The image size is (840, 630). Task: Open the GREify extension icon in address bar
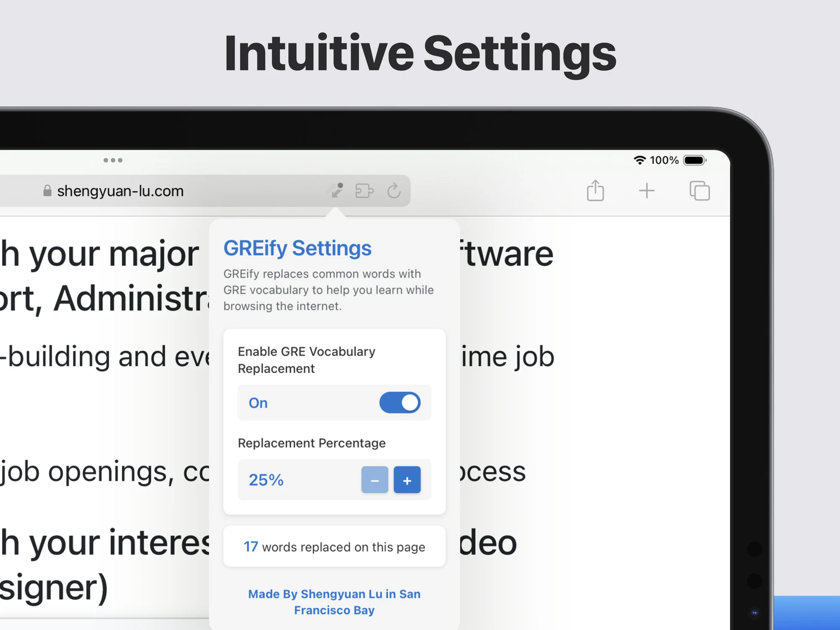[336, 190]
